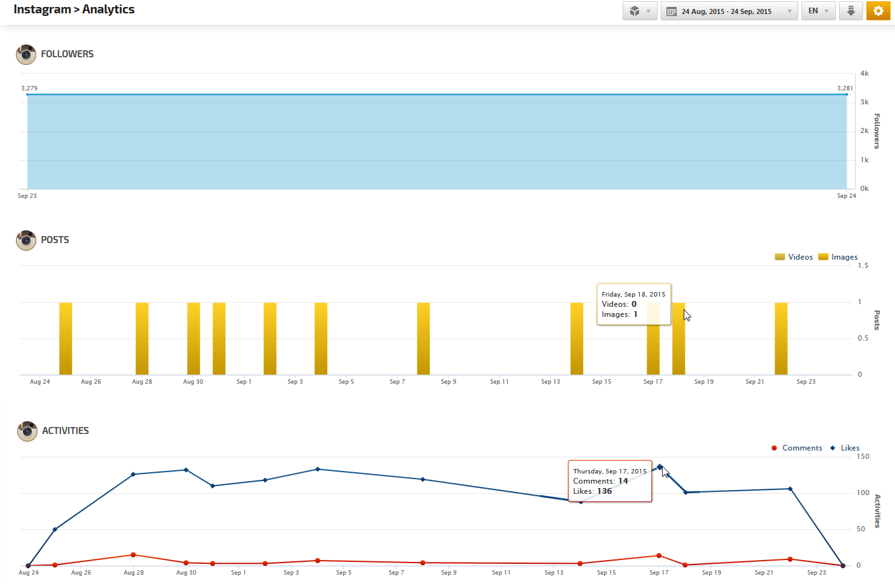Click the calendar icon in date selector
This screenshot has width=895, height=588.
672,11
